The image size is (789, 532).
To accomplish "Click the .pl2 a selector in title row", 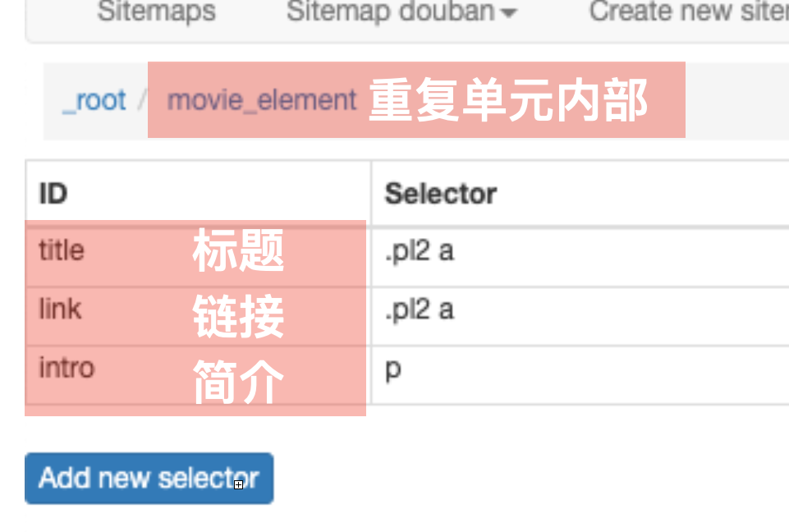I will (x=420, y=251).
